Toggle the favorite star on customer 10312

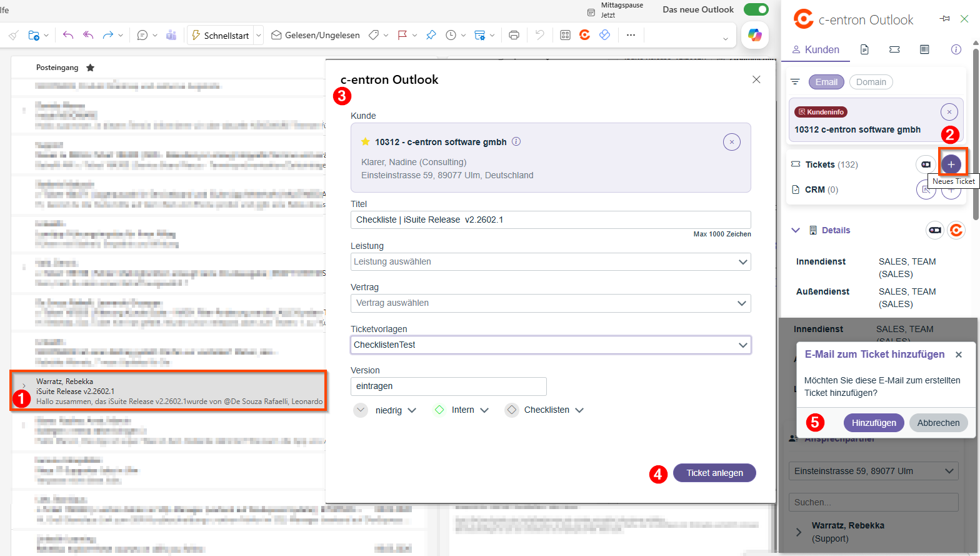point(366,142)
